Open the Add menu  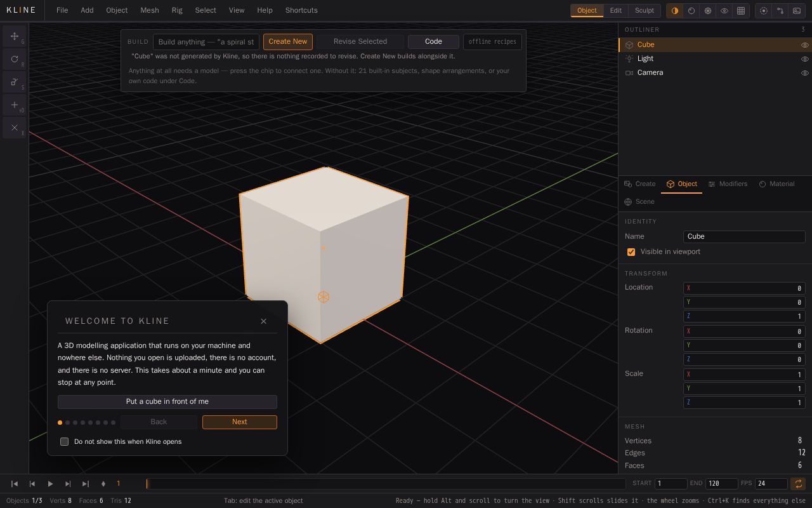pos(87,11)
